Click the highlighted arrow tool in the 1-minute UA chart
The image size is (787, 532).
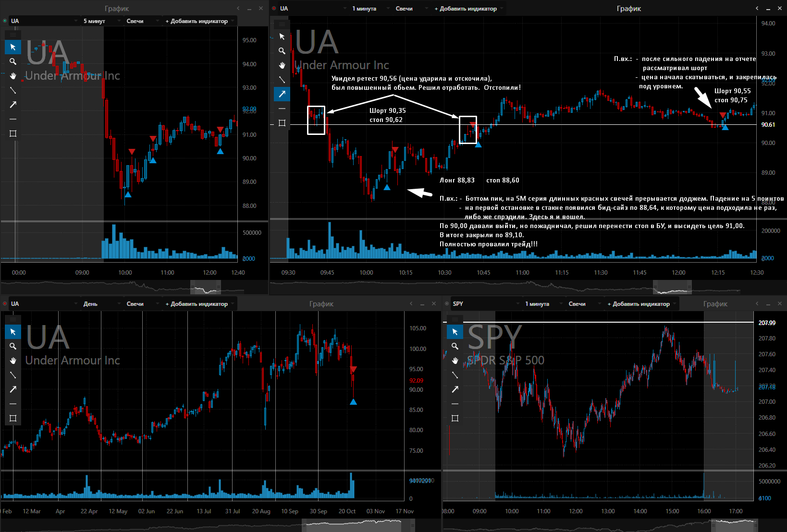[282, 94]
